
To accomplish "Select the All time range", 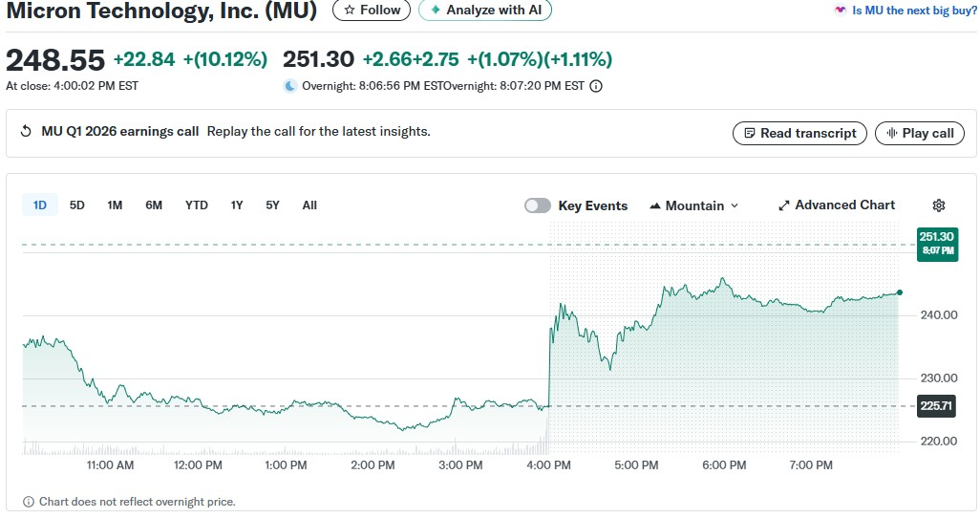I will click(x=309, y=205).
